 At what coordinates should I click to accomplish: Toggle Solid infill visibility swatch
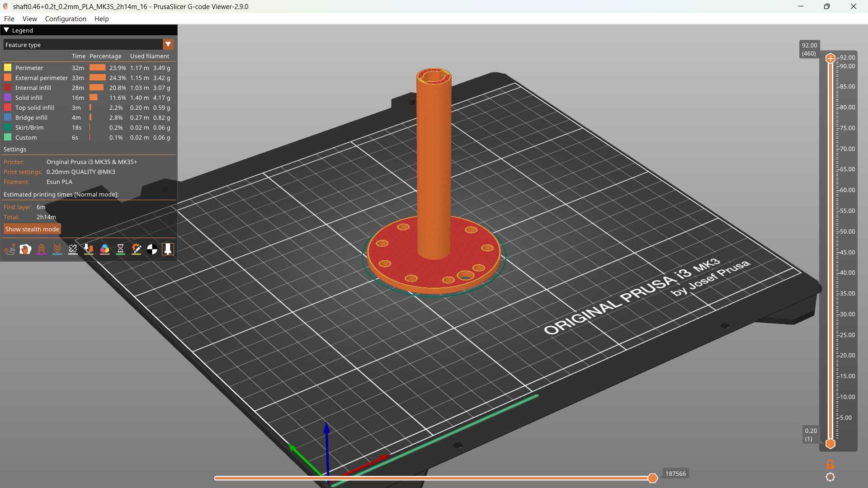(8, 98)
